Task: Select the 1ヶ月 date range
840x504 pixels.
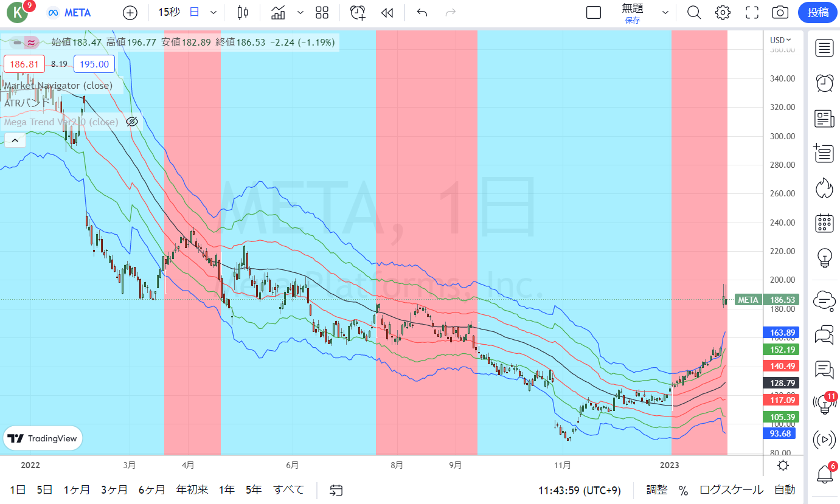Action: [x=77, y=490]
